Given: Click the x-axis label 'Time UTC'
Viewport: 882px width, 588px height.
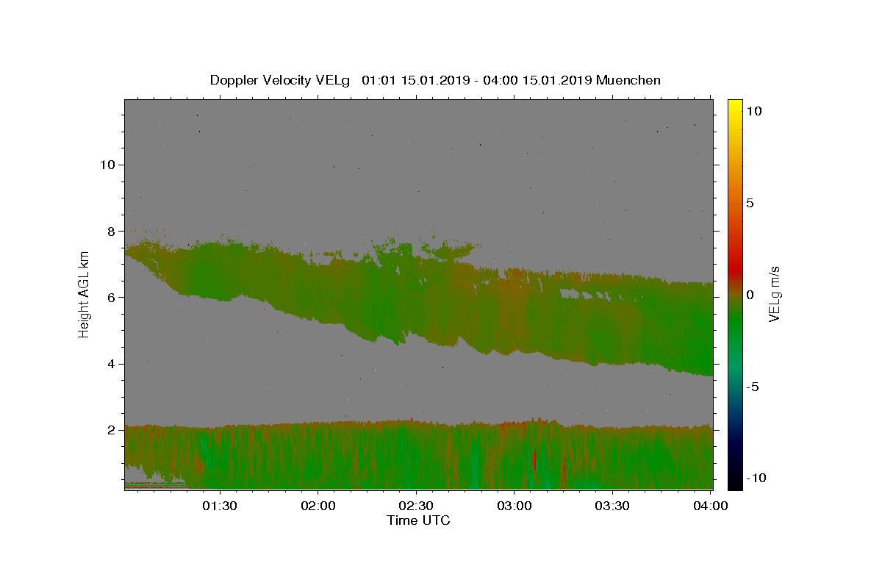Looking at the screenshot, I should pyautogui.click(x=418, y=520).
